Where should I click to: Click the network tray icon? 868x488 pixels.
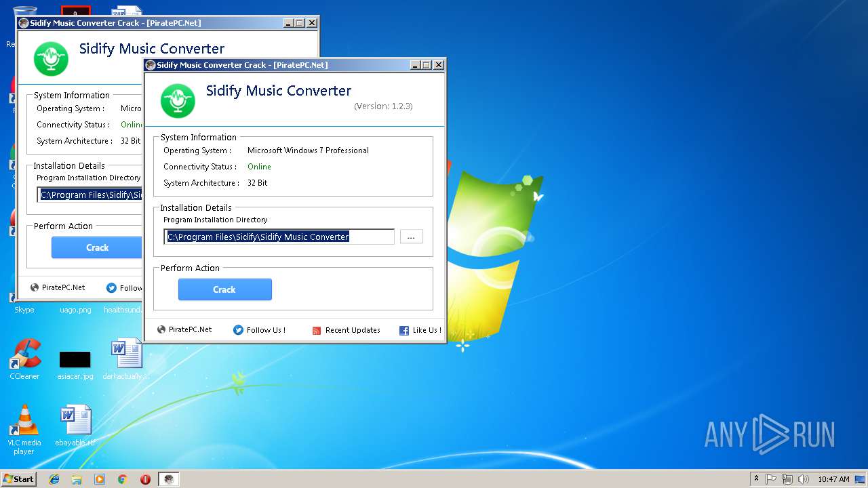pyautogui.click(x=787, y=479)
